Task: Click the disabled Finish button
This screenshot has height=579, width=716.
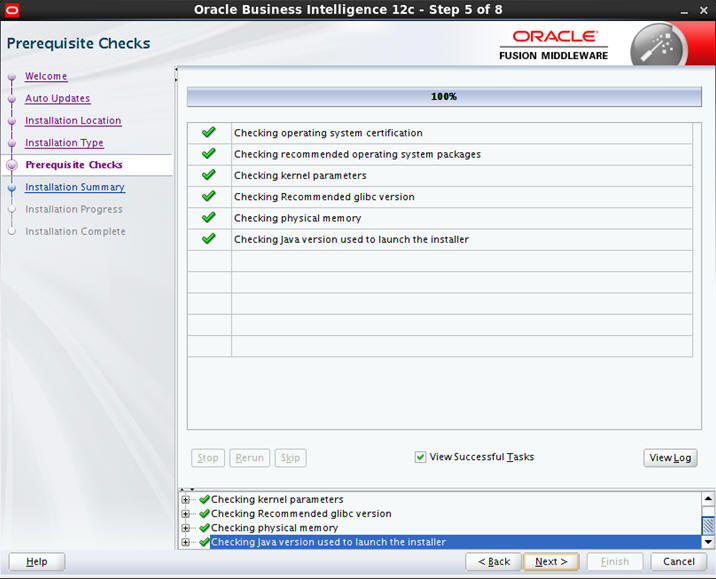Action: coord(615,562)
